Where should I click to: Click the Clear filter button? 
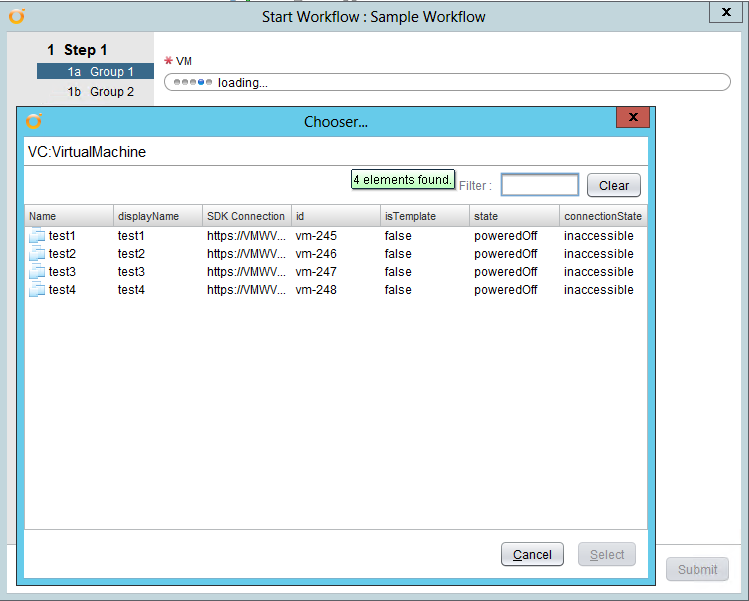point(613,185)
